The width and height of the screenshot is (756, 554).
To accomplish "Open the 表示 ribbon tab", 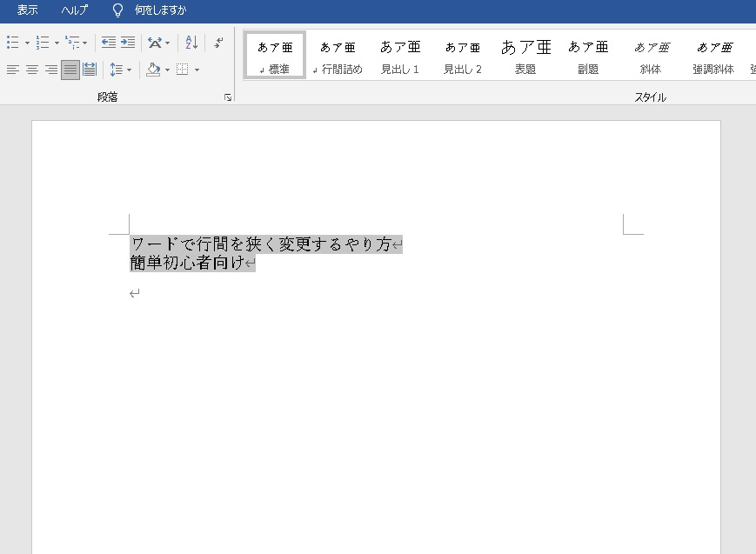I will pos(28,10).
